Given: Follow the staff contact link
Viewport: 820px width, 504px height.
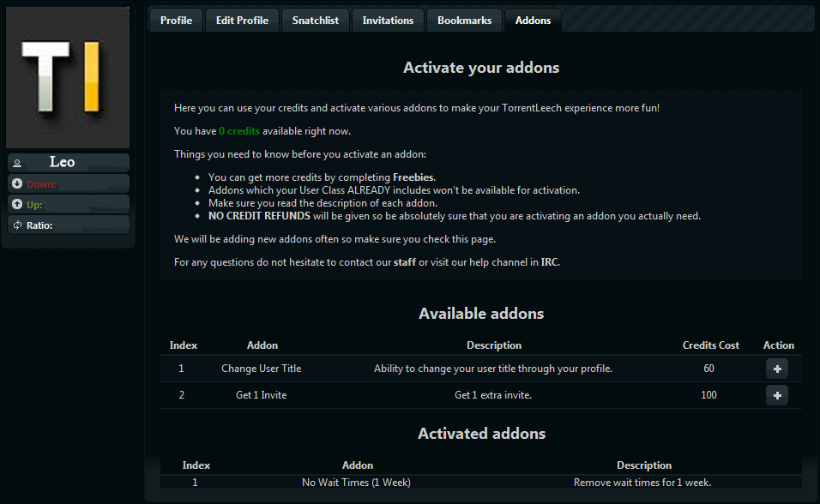Looking at the screenshot, I should click(x=405, y=262).
